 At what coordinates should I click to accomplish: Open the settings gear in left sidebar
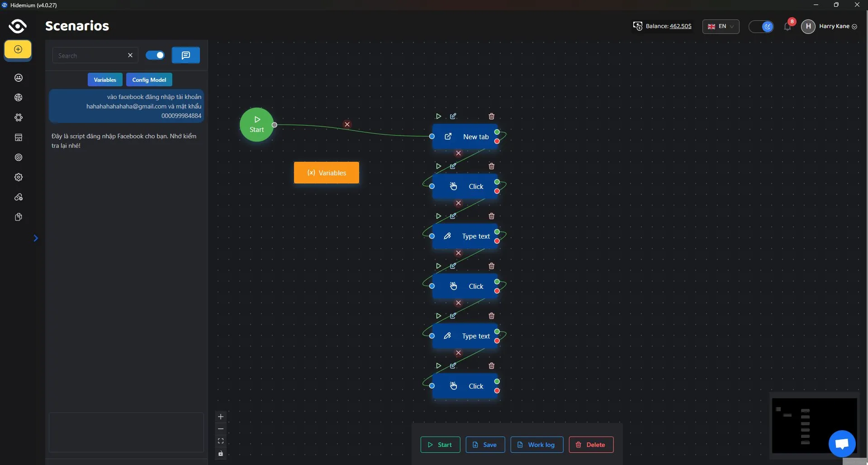(19, 177)
